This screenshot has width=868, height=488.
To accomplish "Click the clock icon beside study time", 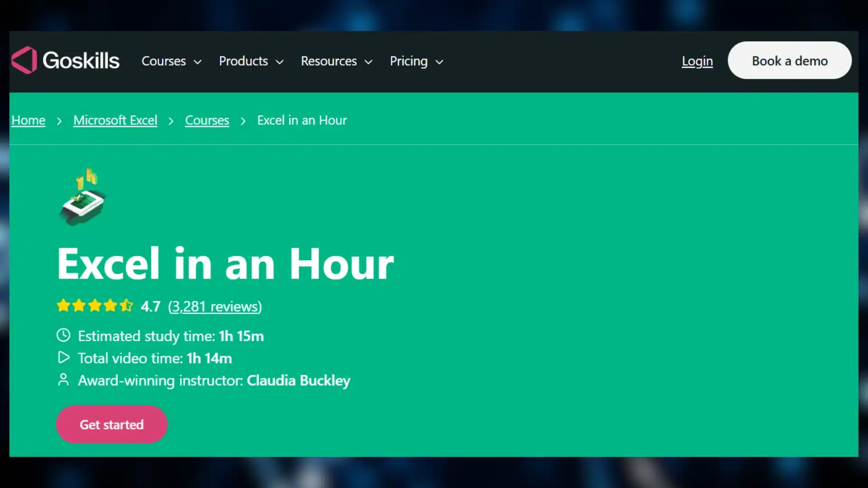I will pyautogui.click(x=63, y=335).
